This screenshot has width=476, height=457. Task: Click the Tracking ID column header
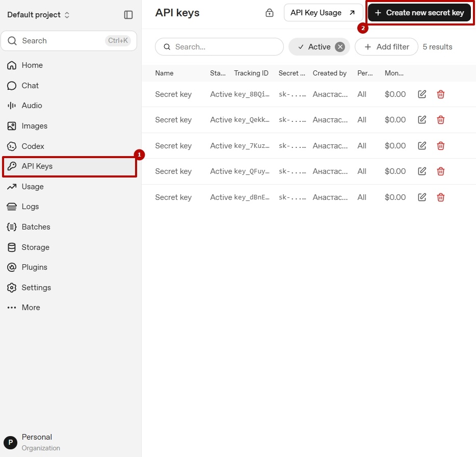tap(251, 73)
